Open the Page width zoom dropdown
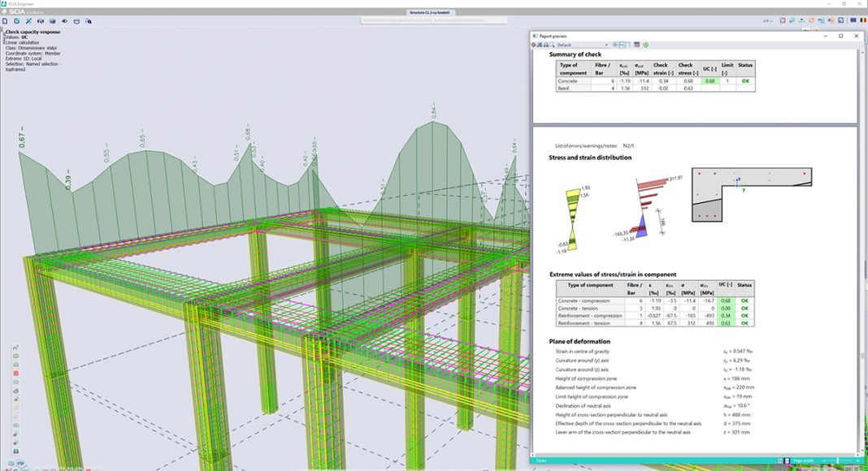The width and height of the screenshot is (868, 471). pos(803,460)
